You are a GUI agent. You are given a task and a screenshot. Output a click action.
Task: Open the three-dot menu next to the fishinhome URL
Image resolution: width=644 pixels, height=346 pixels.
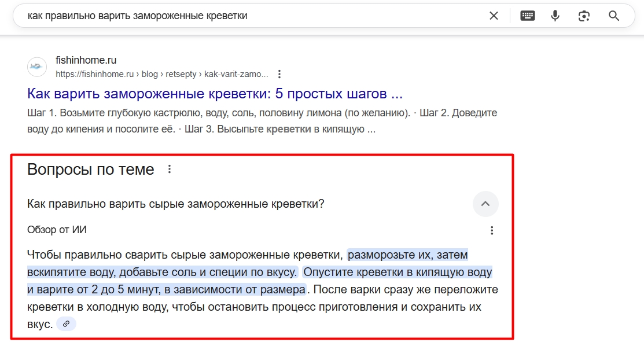[x=279, y=74]
